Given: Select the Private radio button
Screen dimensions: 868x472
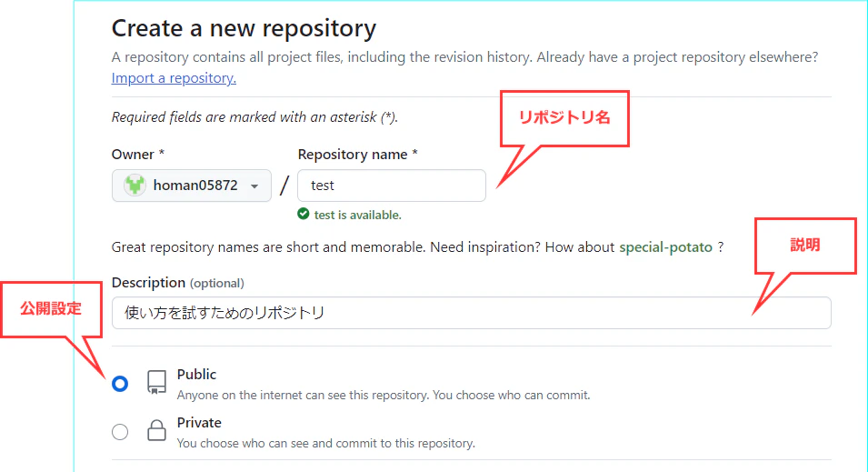Looking at the screenshot, I should tap(120, 432).
